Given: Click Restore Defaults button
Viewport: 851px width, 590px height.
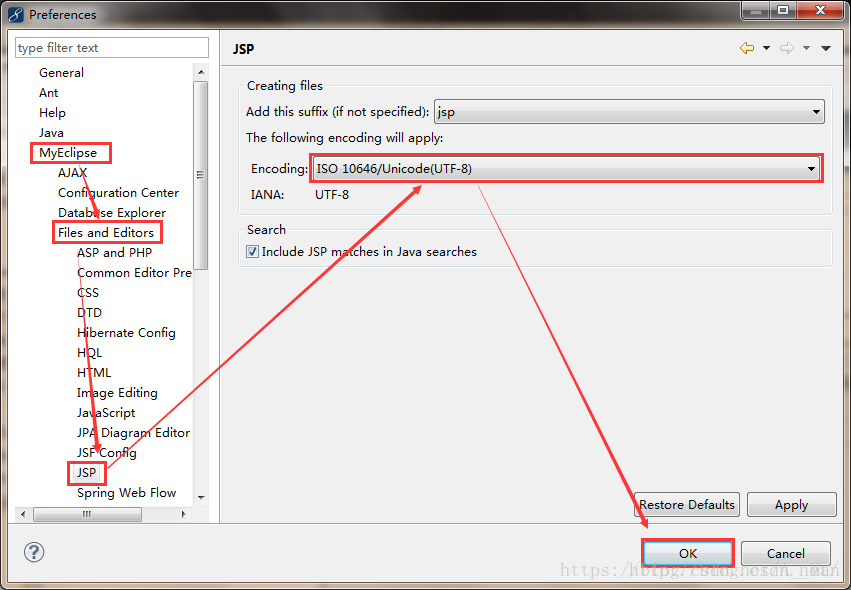Looking at the screenshot, I should 687,505.
